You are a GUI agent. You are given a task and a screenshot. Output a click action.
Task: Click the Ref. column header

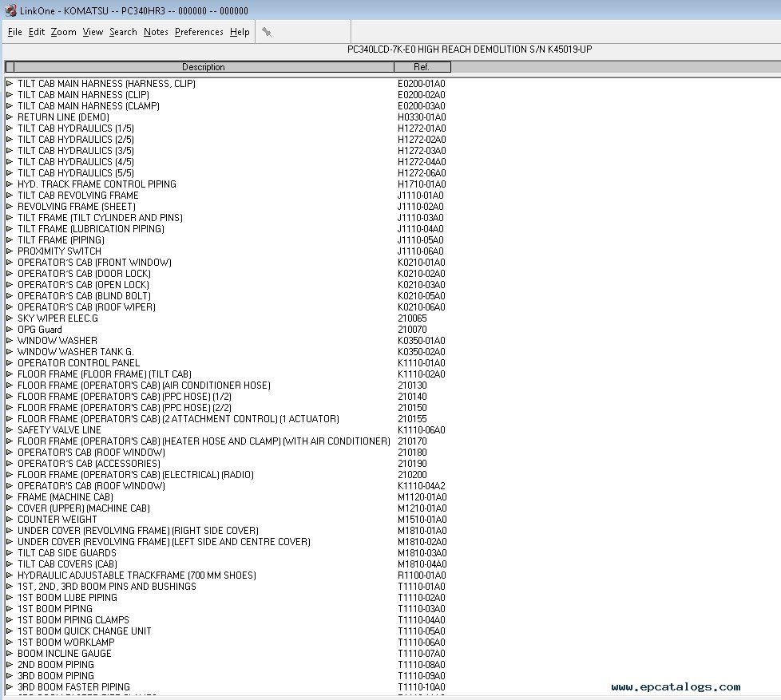coord(422,67)
